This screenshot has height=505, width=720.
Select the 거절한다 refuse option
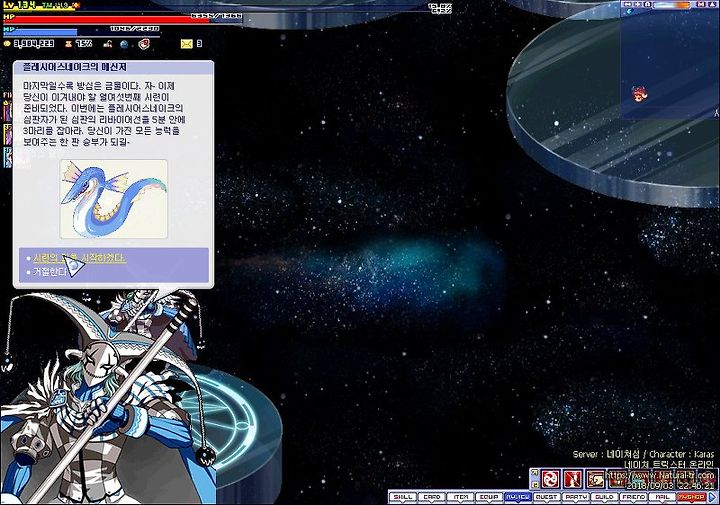pyautogui.click(x=50, y=272)
